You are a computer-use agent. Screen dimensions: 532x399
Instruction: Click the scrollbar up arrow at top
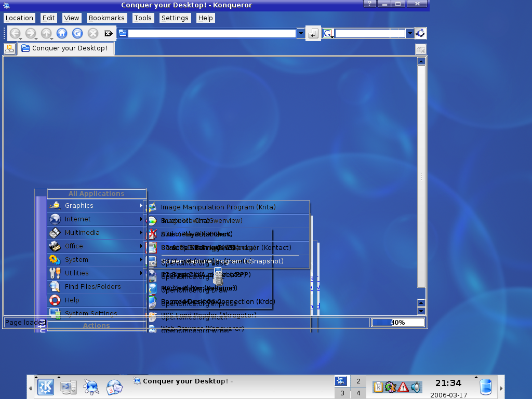pos(421,61)
